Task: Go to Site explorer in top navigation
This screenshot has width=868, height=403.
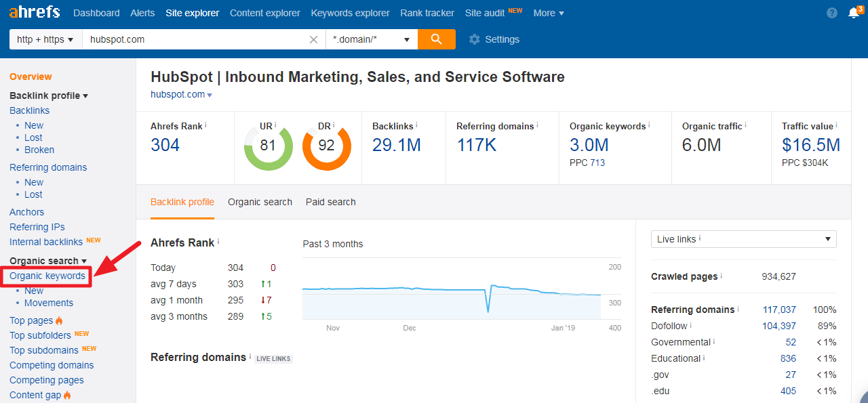Action: tap(193, 13)
